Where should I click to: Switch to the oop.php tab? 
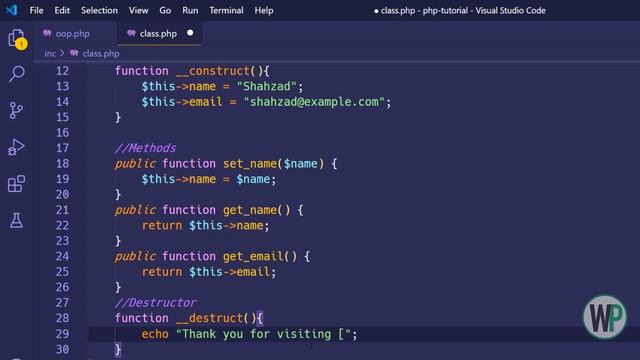75,33
